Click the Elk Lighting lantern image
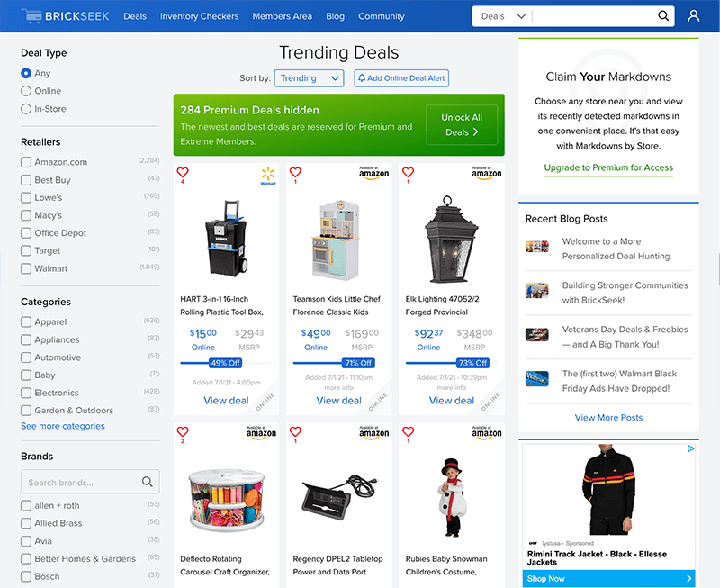 click(x=452, y=240)
